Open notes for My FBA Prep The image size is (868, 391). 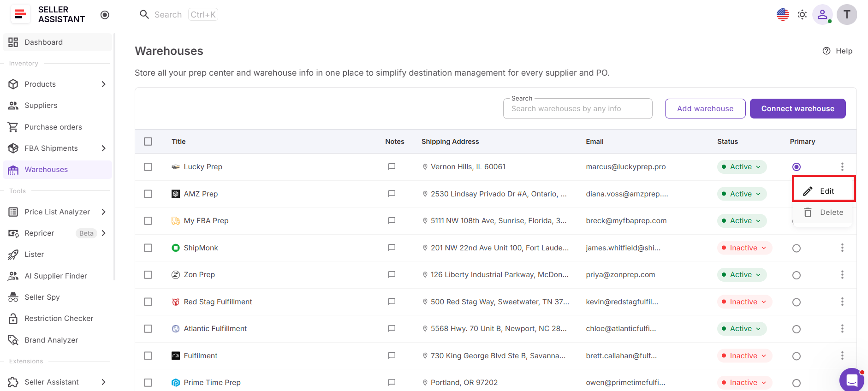(x=392, y=221)
